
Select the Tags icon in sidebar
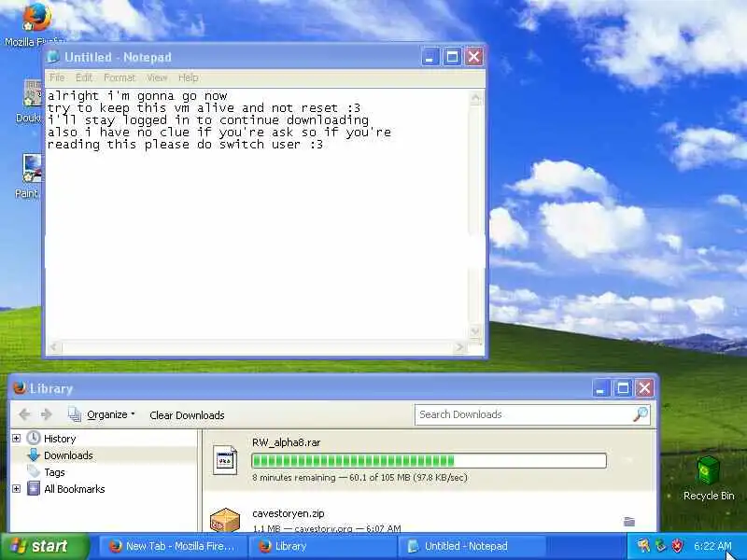34,472
